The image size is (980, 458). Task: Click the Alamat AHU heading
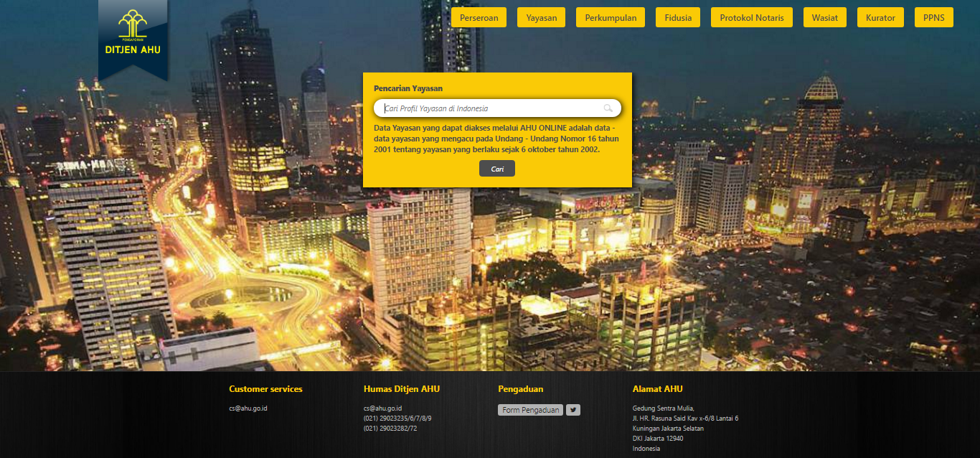[x=657, y=389]
